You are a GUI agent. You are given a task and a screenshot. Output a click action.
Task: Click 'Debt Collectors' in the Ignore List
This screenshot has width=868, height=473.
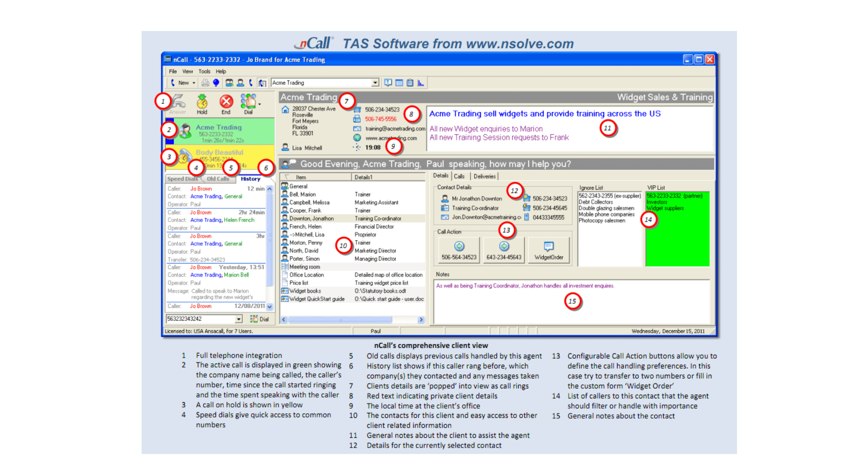596,202
